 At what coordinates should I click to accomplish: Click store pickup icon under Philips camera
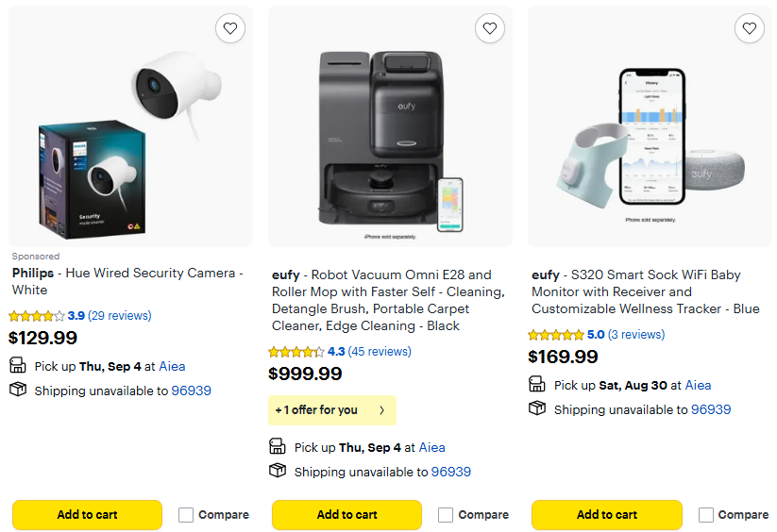[x=18, y=366]
